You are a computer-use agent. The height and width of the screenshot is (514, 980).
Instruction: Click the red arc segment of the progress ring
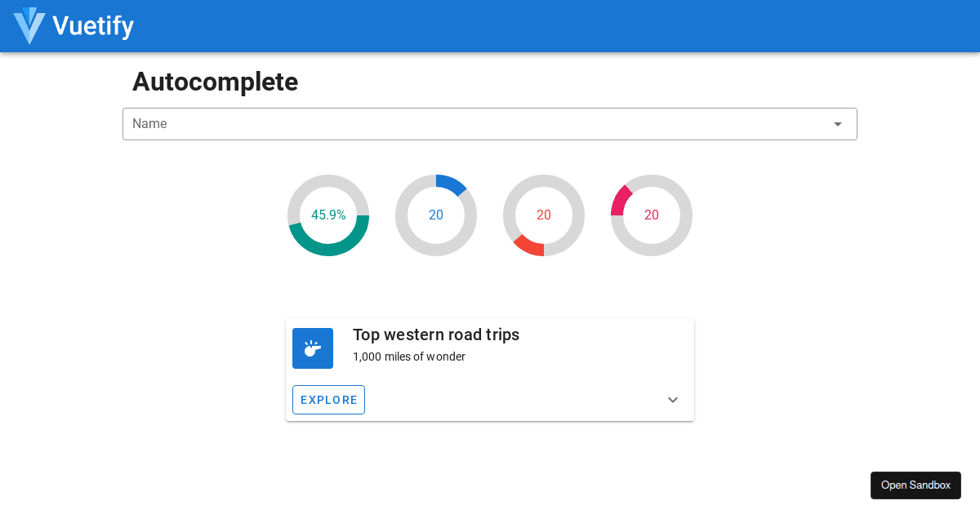coord(528,246)
